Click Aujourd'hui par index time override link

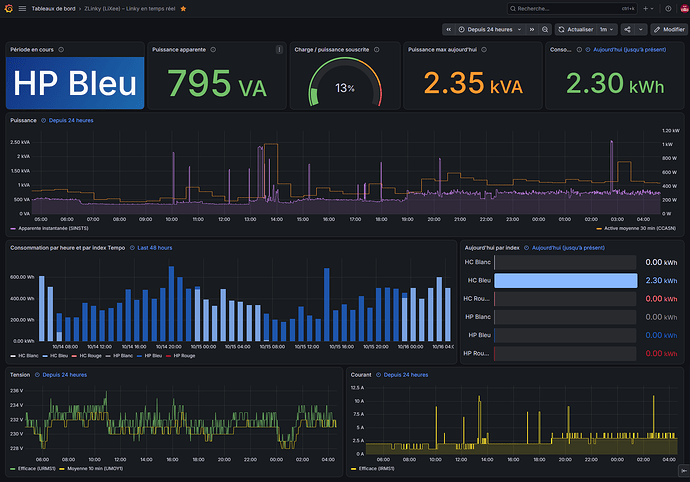pos(564,248)
